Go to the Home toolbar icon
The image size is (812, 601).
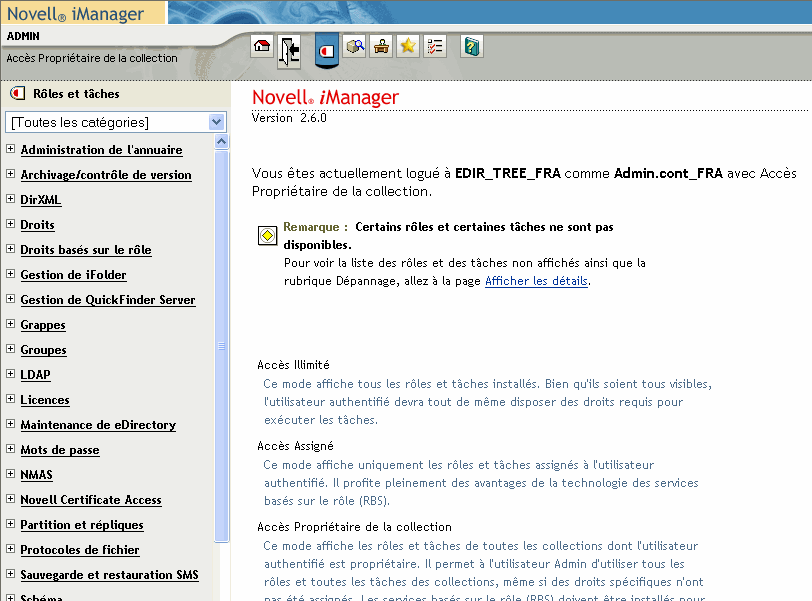click(x=262, y=47)
